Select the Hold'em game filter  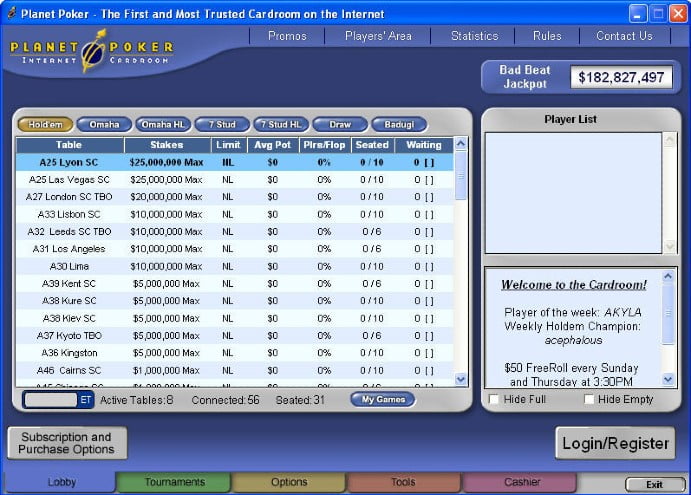45,125
